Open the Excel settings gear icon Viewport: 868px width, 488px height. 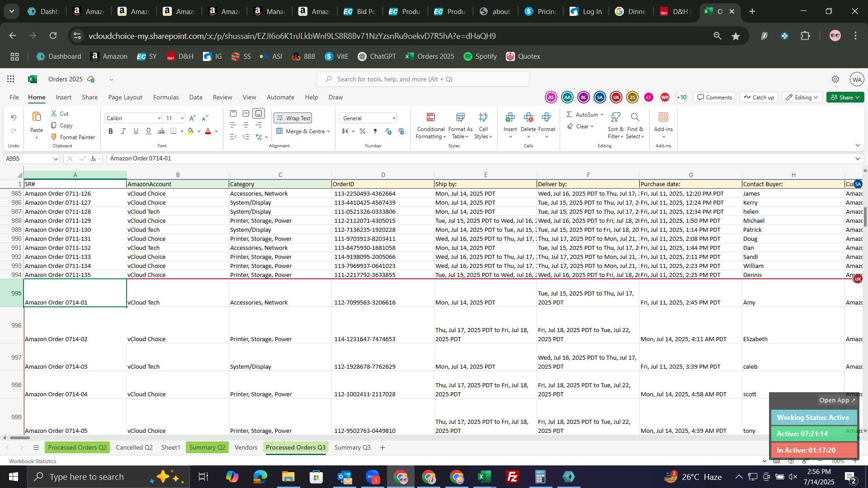click(835, 79)
